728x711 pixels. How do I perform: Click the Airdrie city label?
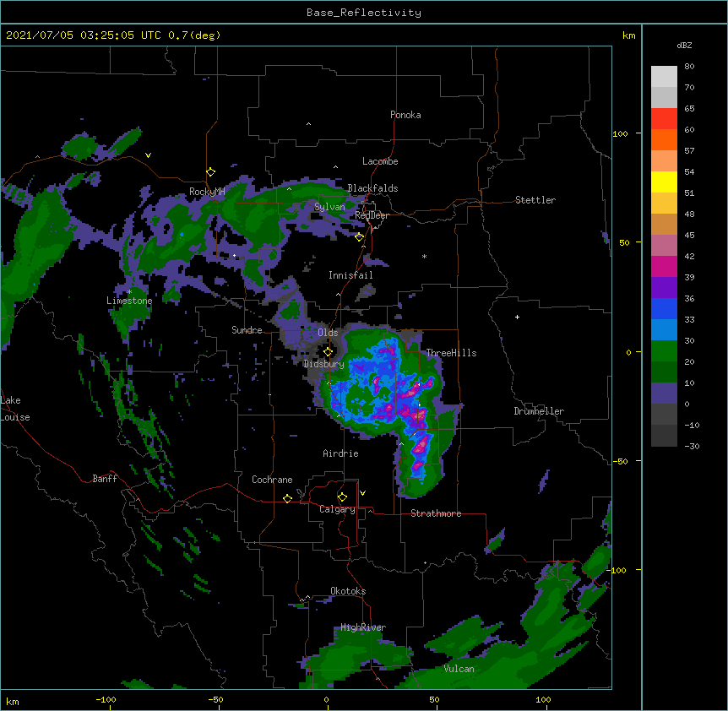tap(340, 453)
